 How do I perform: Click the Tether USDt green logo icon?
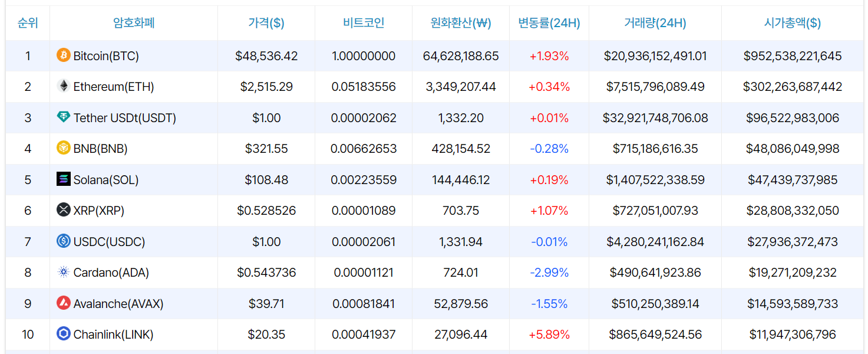pos(63,117)
